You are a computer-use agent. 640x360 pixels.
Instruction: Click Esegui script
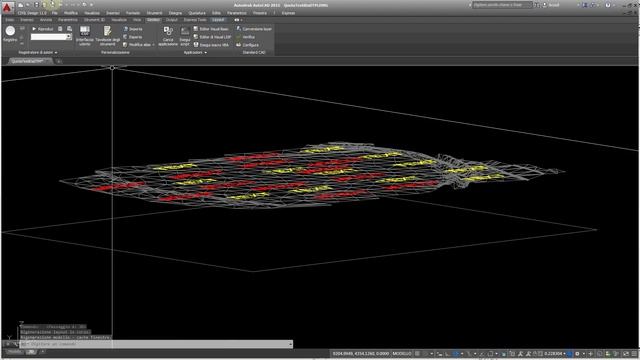pyautogui.click(x=185, y=36)
